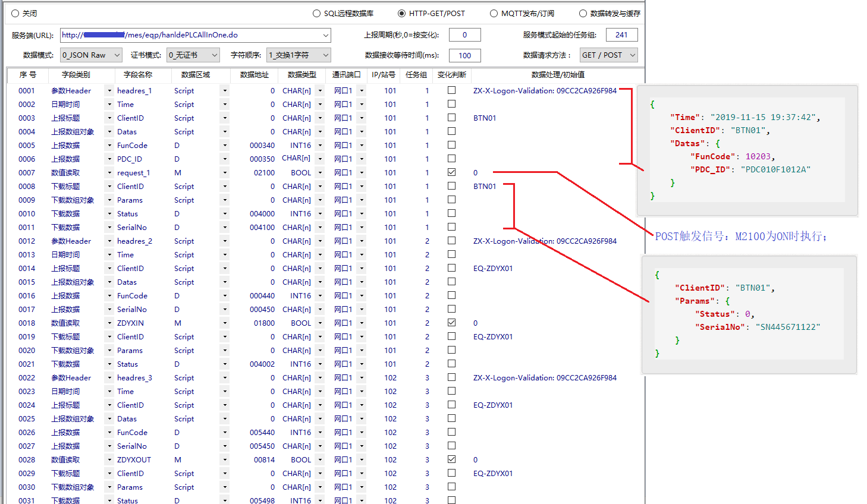Screen dimensions: 867x504
Task: Choose the MQTT发布/订阅 mode
Action: point(494,14)
